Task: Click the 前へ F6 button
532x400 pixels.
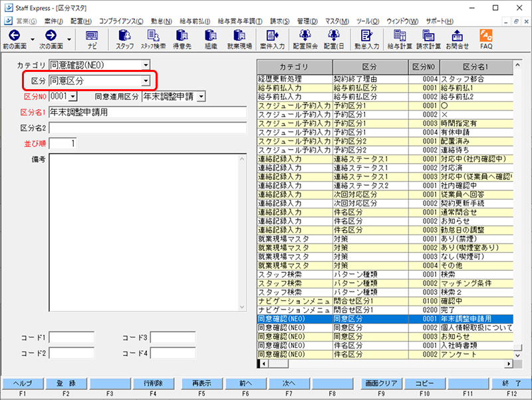Action: 245,383
